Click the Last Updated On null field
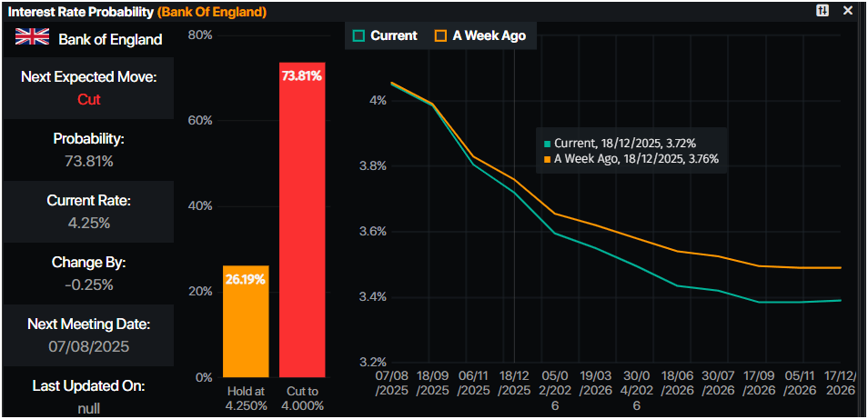The image size is (868, 419). pyautogui.click(x=88, y=408)
